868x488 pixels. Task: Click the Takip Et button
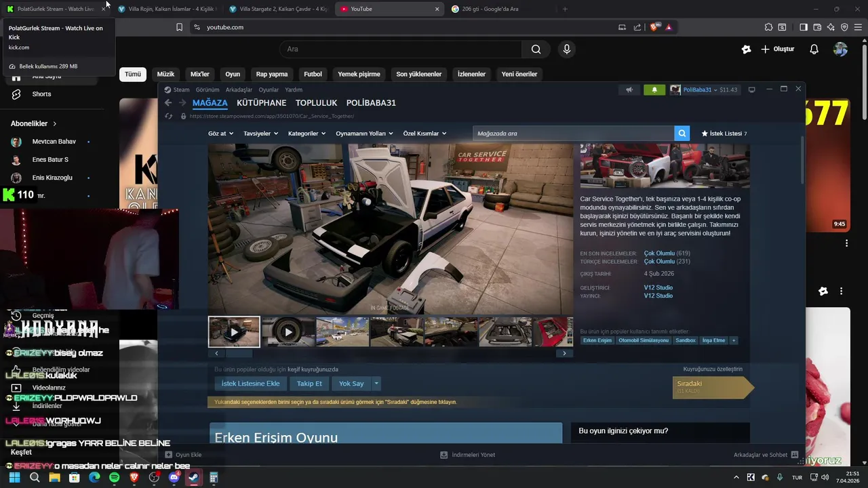click(309, 384)
